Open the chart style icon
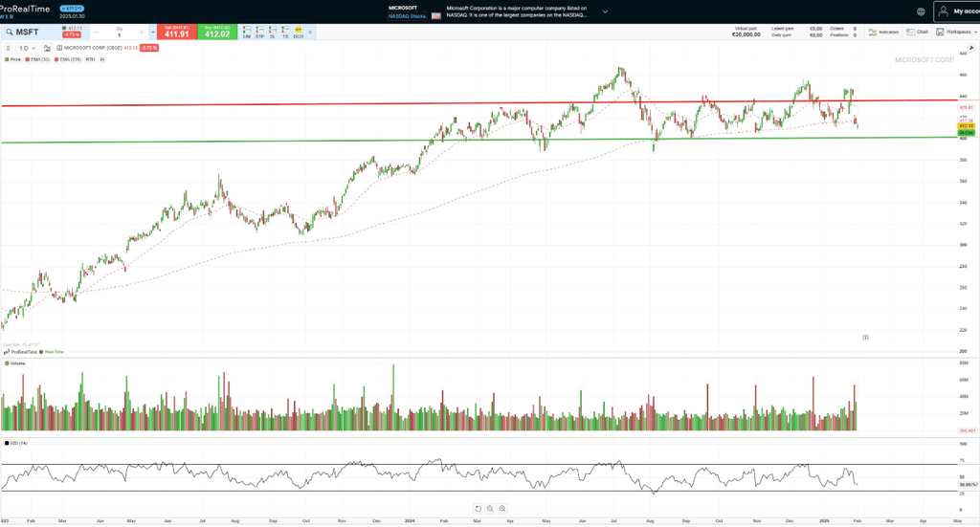 tap(47, 48)
